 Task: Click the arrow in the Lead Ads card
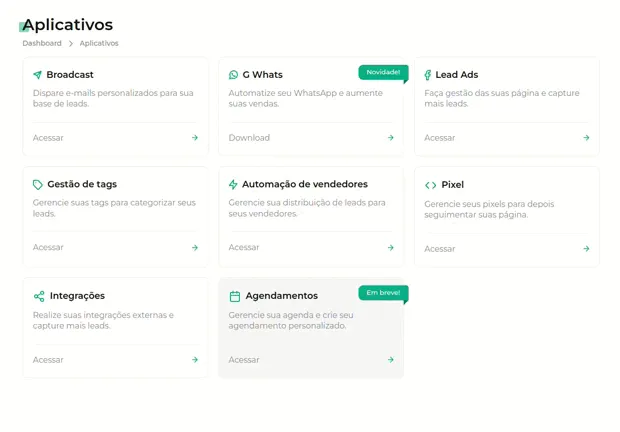click(586, 138)
